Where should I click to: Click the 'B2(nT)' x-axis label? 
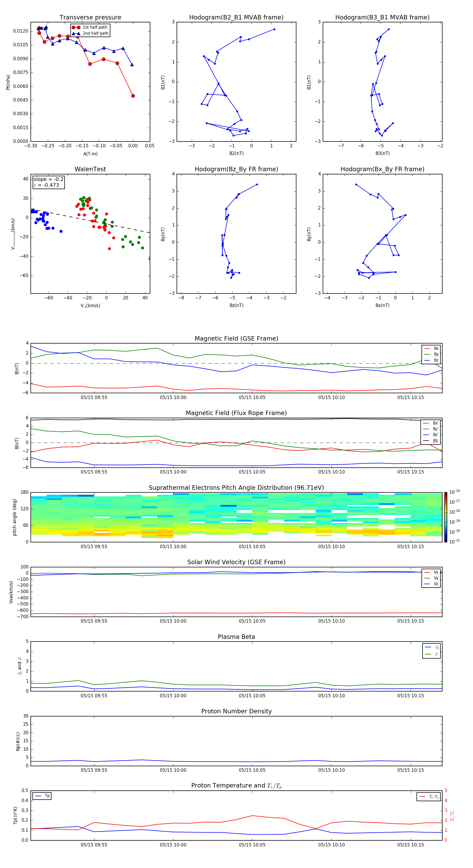(236, 153)
